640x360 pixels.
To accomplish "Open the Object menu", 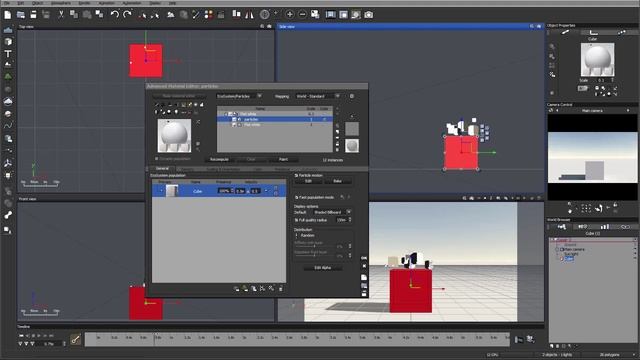I will point(37,3).
